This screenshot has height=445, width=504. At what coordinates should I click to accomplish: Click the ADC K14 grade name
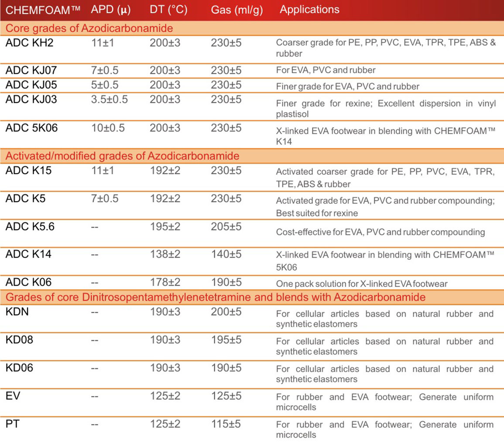tap(28, 254)
